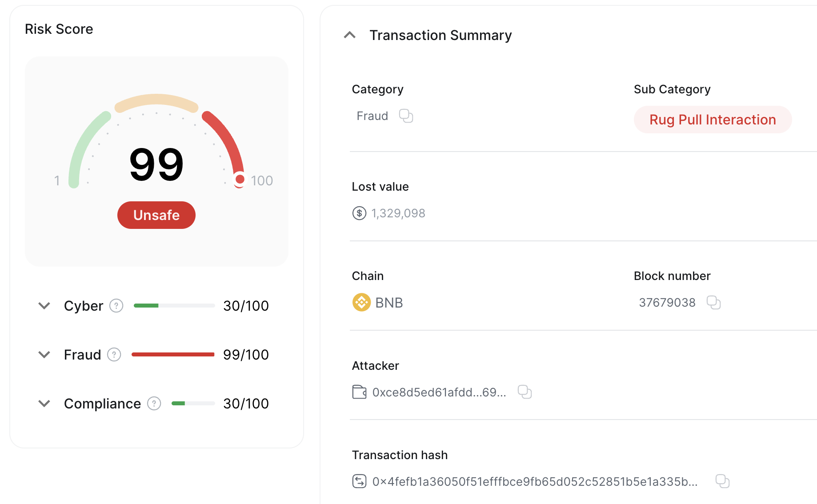This screenshot has width=817, height=504.
Task: Click the copy icon beside the transaction hash
Action: click(x=722, y=481)
